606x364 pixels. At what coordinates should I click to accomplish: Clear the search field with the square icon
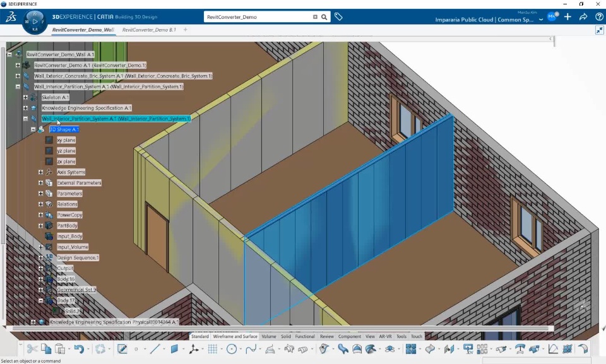[x=315, y=17]
